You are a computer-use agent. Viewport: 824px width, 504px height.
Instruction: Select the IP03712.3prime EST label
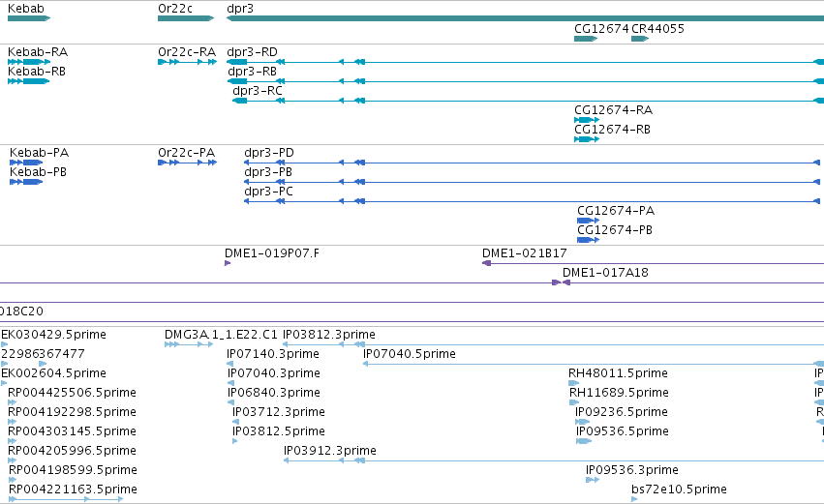click(x=279, y=413)
